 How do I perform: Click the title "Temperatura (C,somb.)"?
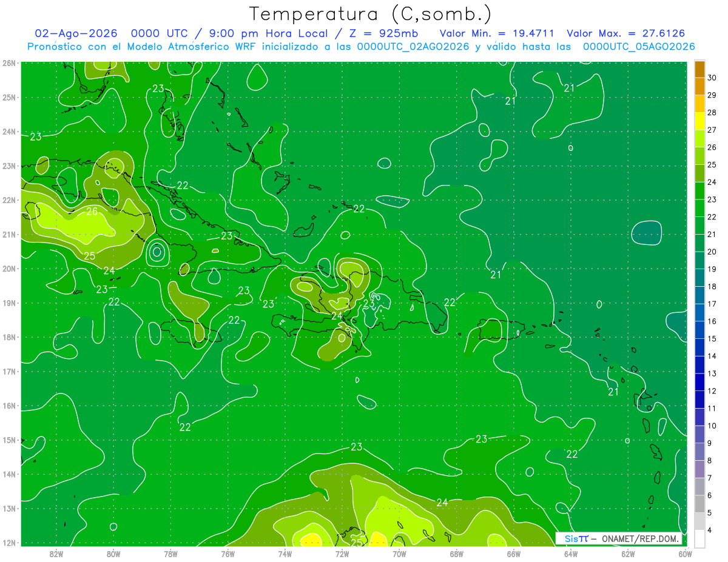(371, 14)
